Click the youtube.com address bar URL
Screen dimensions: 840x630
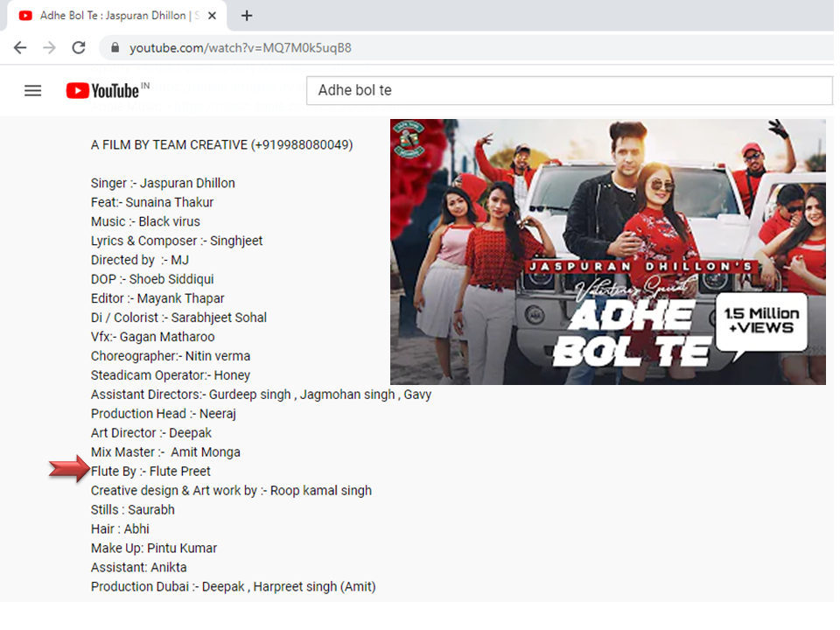point(241,47)
